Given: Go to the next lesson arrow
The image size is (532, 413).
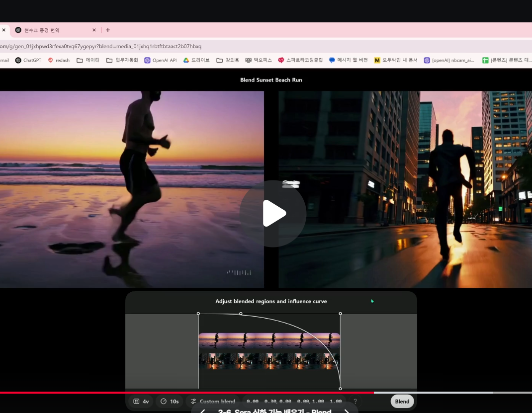Looking at the screenshot, I should [x=347, y=411].
